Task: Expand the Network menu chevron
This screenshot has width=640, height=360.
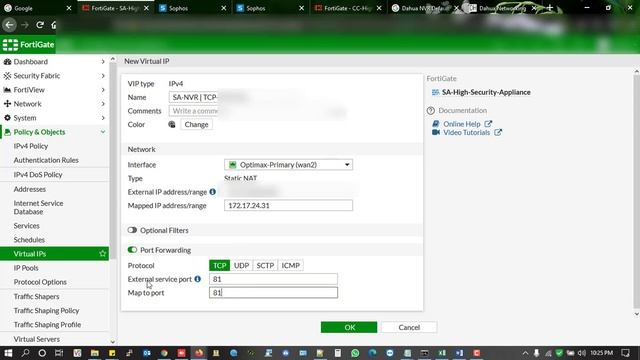Action: click(103, 104)
